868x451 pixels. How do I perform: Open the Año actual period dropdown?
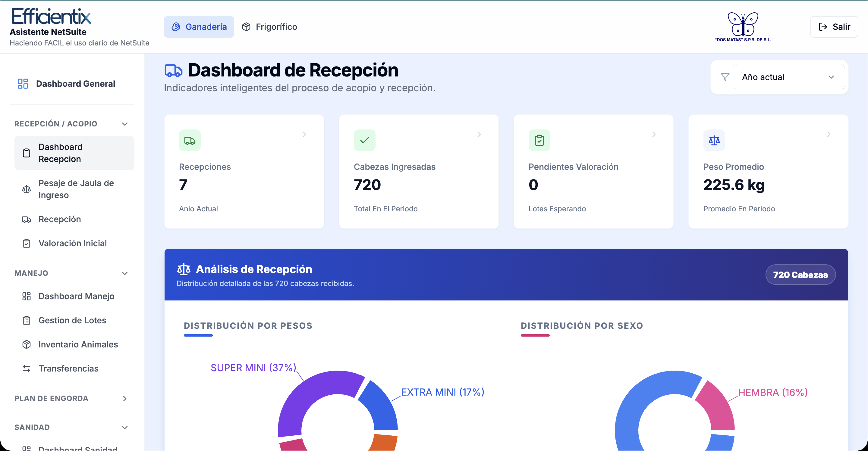pos(788,77)
